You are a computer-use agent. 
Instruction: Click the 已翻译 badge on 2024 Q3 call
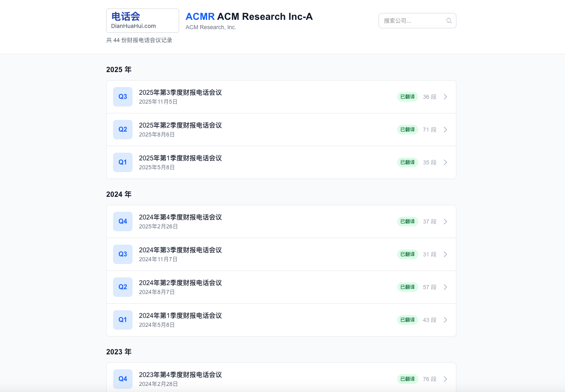pos(407,254)
